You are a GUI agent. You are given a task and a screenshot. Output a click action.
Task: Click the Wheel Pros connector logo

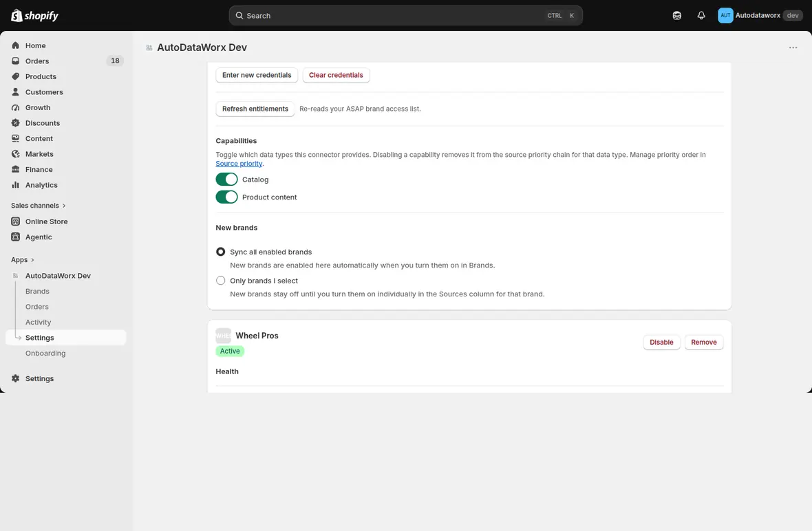tap(223, 336)
